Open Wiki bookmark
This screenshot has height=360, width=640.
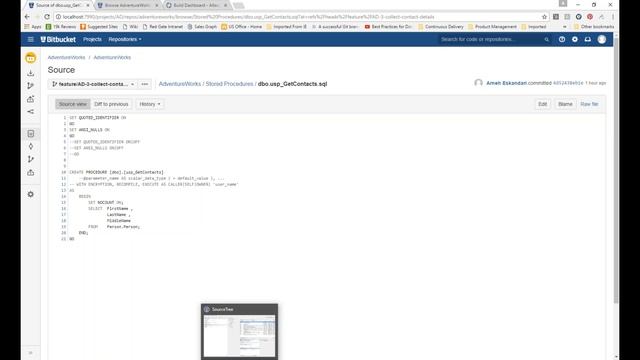130,27
